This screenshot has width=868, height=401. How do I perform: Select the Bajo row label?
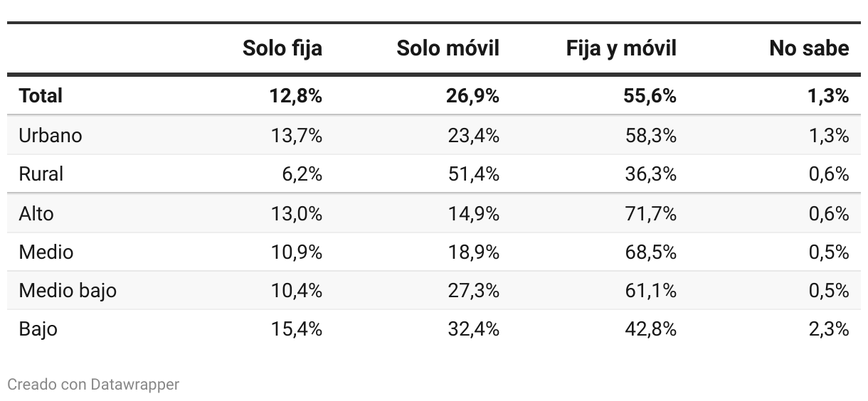[x=38, y=329]
